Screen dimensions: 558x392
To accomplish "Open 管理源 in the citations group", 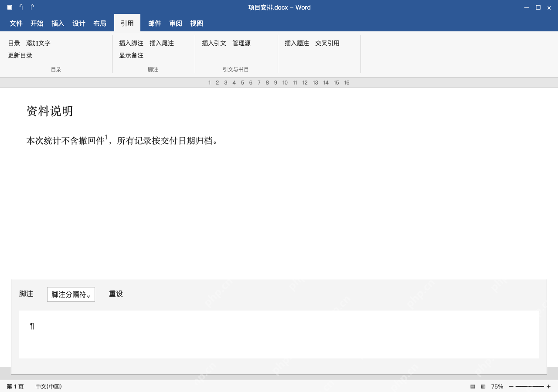I will [242, 43].
